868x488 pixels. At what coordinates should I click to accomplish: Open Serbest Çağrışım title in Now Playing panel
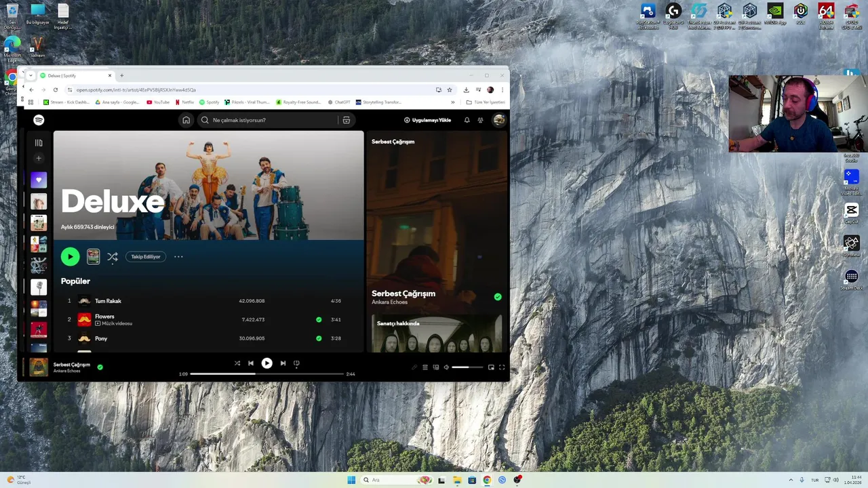[403, 293]
